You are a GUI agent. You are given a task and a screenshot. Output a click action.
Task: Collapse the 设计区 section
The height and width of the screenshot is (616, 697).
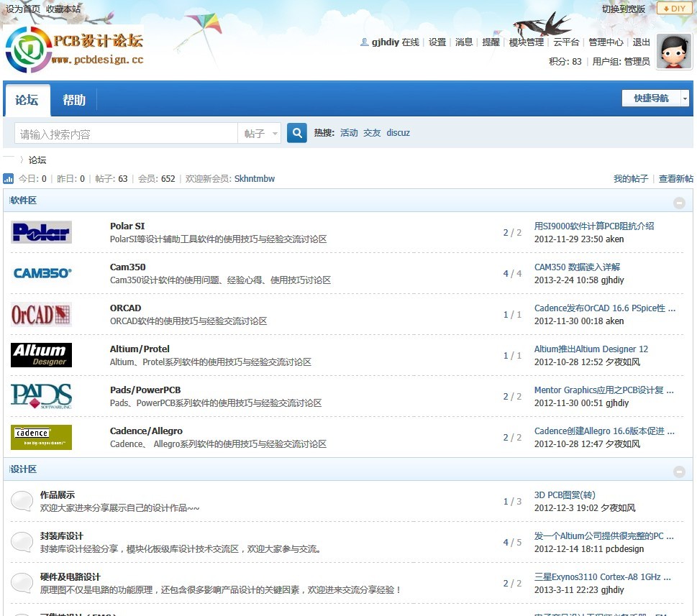click(x=679, y=472)
